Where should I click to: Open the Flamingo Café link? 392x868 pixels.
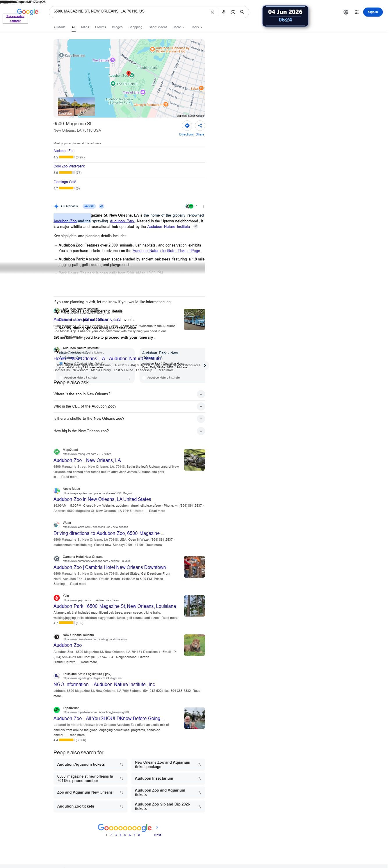pos(65,184)
